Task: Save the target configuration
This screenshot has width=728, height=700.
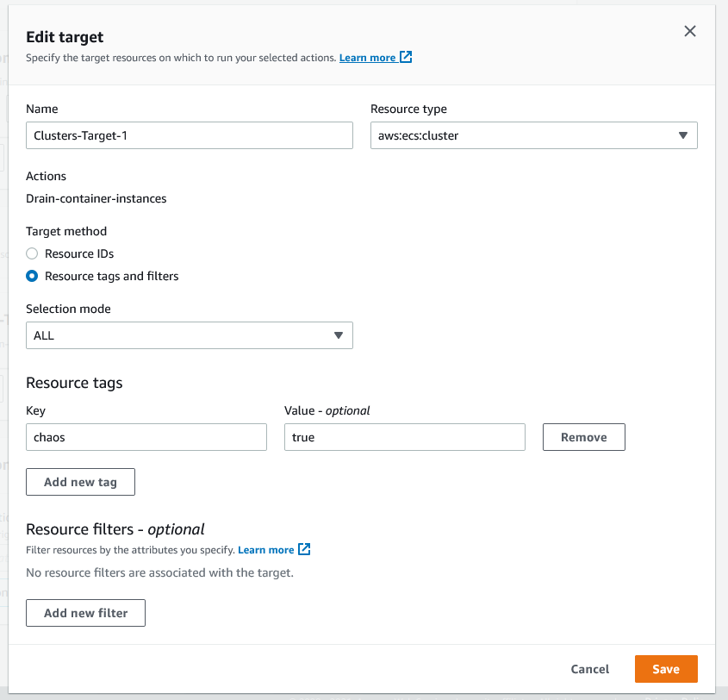Action: coord(666,669)
